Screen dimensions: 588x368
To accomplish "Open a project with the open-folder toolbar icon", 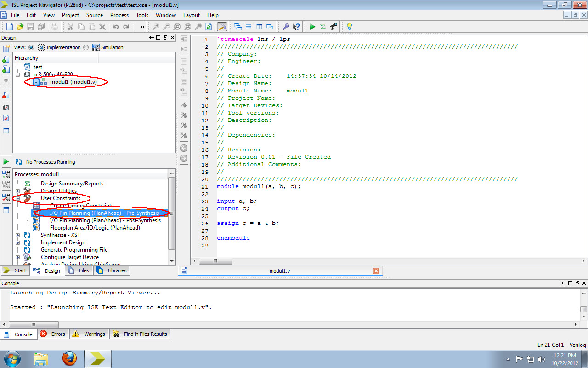I will pyautogui.click(x=20, y=26).
